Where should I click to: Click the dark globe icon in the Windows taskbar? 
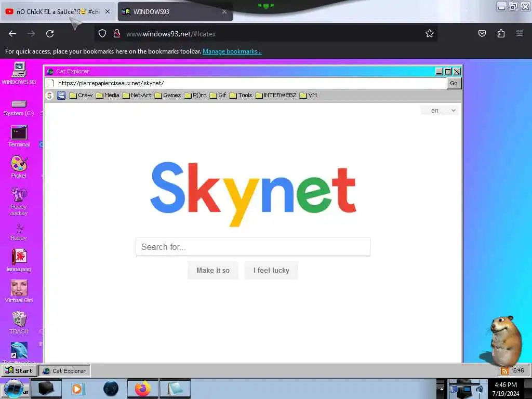(x=111, y=389)
